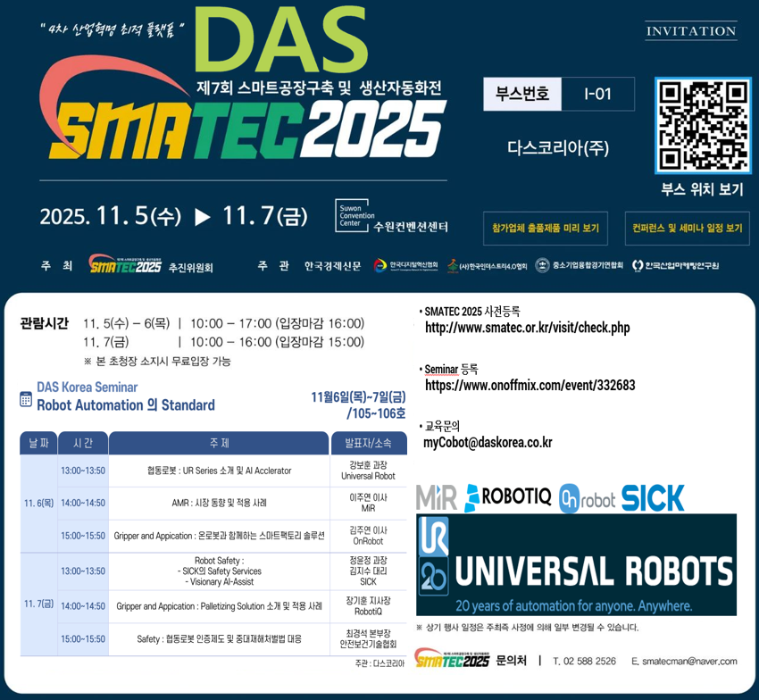This screenshot has height=700, width=759.
Task: Click the ROBOTIQ logo
Action: (508, 497)
